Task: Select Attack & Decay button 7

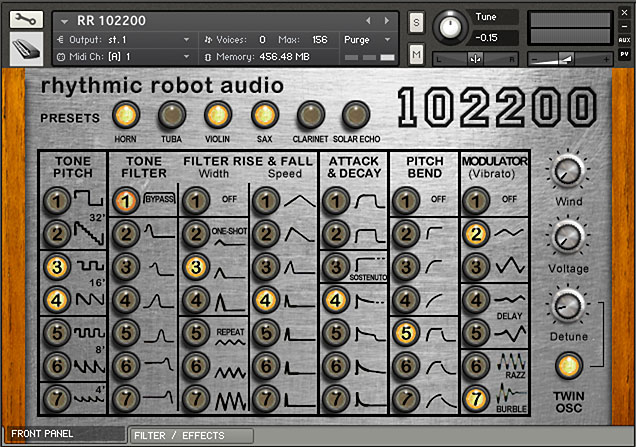Action: pos(336,399)
